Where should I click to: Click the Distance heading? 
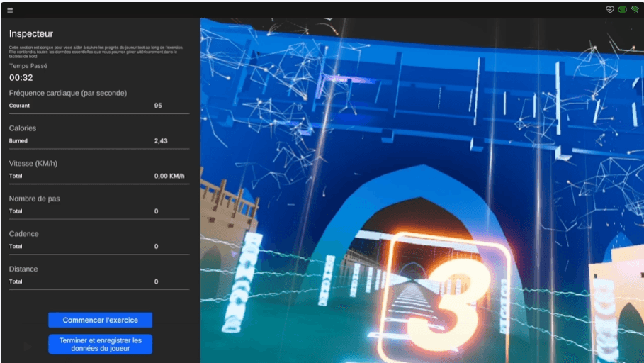point(23,269)
